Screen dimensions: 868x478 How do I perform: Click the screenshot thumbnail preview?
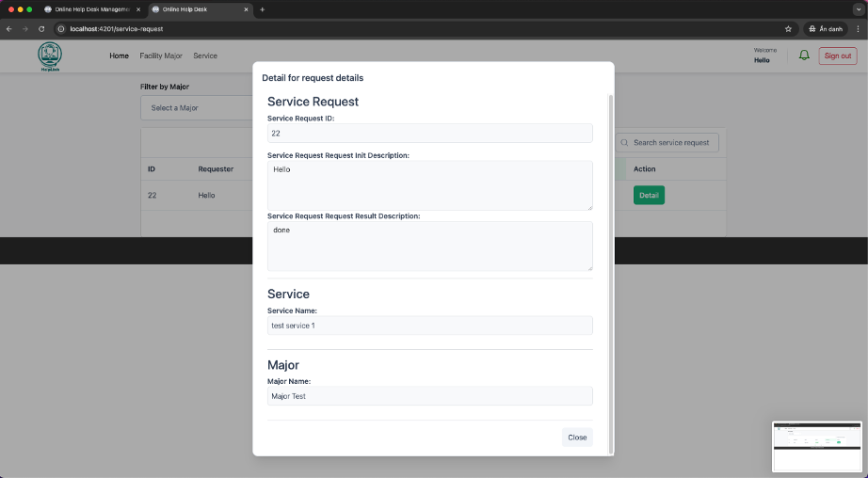tap(816, 446)
